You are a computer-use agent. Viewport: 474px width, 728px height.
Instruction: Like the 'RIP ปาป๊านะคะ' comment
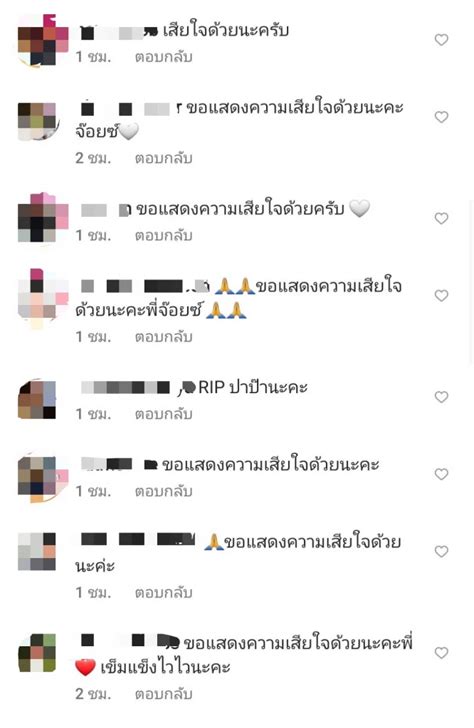click(x=441, y=397)
